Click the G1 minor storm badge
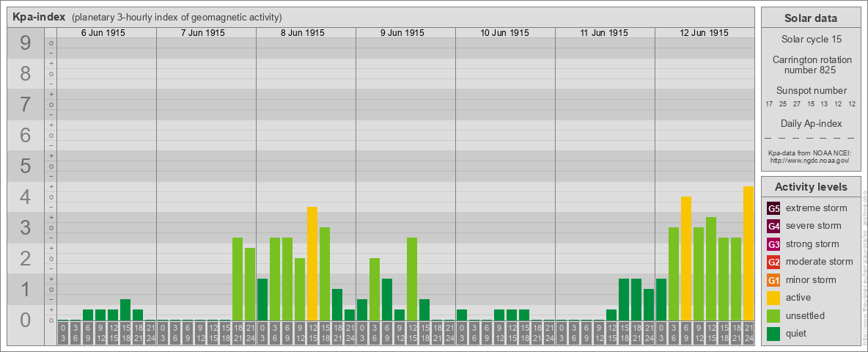The width and height of the screenshot is (868, 352). click(773, 280)
